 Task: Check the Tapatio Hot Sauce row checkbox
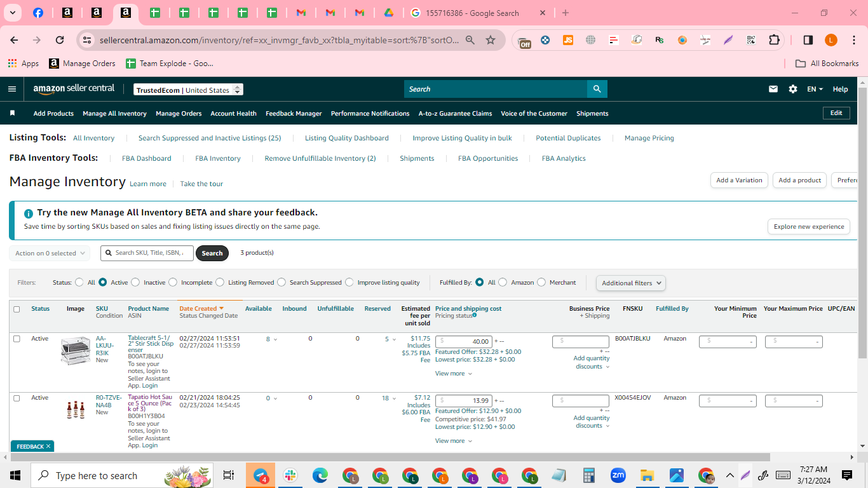[17, 398]
